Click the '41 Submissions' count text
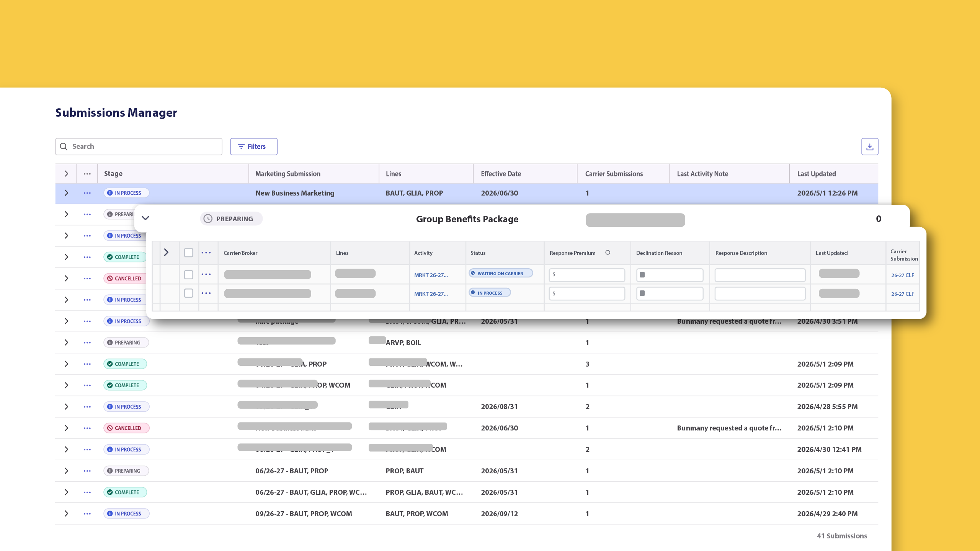The height and width of the screenshot is (551, 980). [842, 536]
